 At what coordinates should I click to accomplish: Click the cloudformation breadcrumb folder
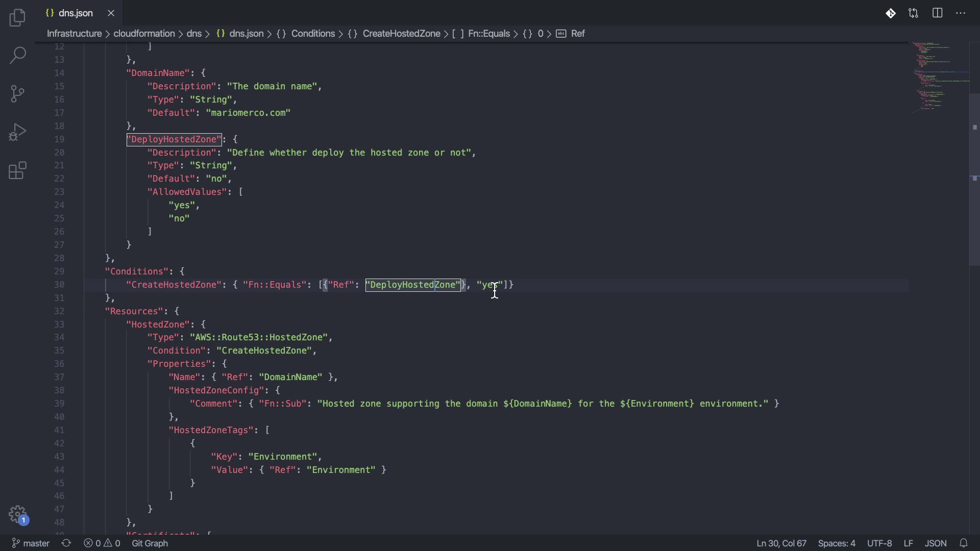[144, 34]
